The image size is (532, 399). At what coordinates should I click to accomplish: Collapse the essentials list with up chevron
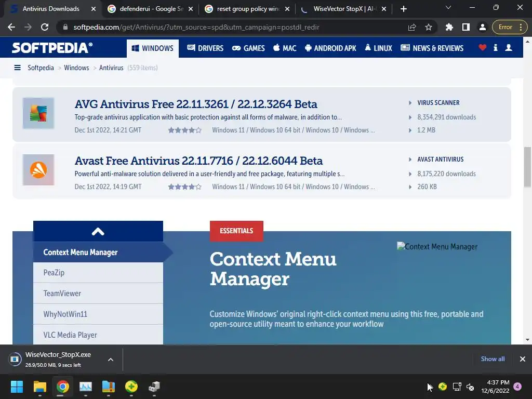coord(98,231)
